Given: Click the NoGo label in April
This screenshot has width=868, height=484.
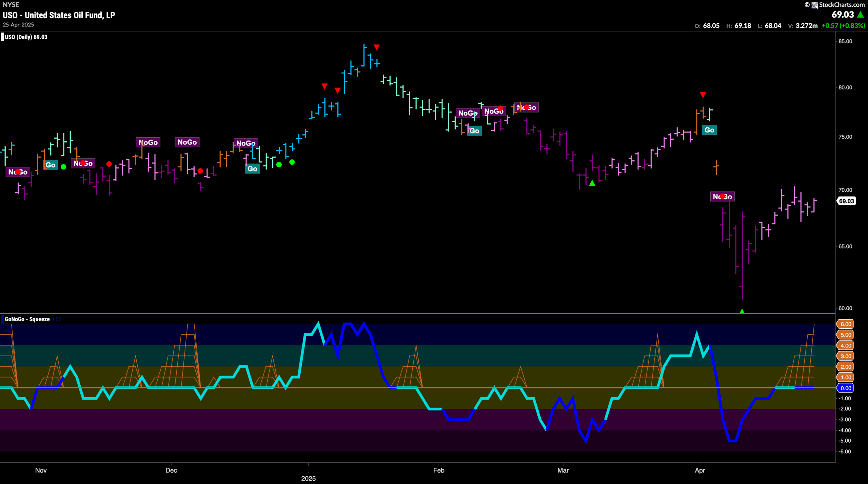Looking at the screenshot, I should (x=722, y=197).
